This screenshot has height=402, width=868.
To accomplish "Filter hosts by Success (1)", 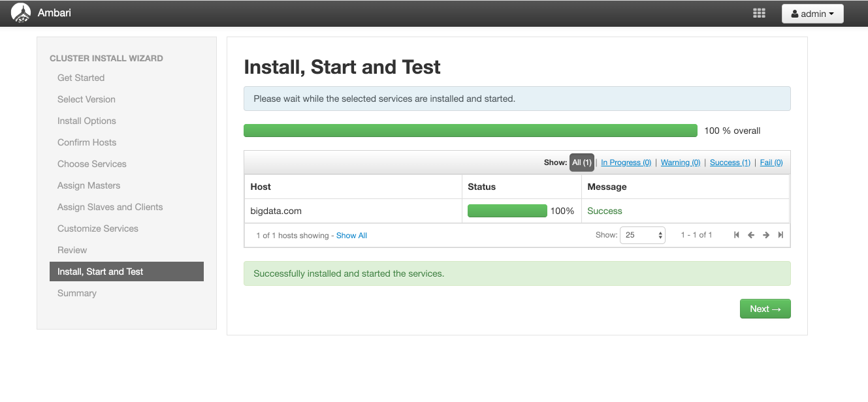I will (730, 162).
